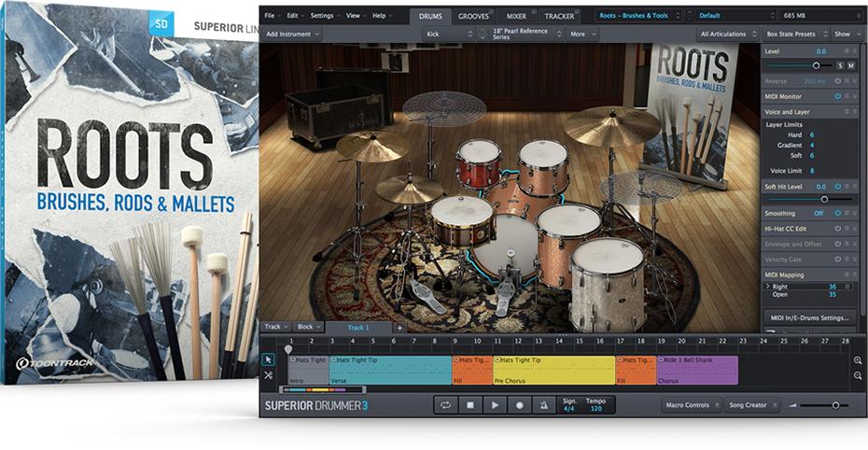Click the record button
The image size is (868, 450).
[519, 405]
